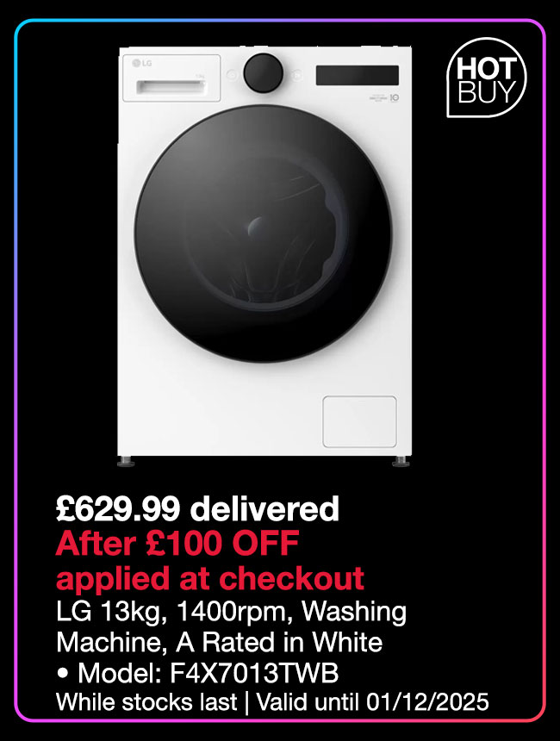Click the HOT BUY badge

click(x=486, y=78)
